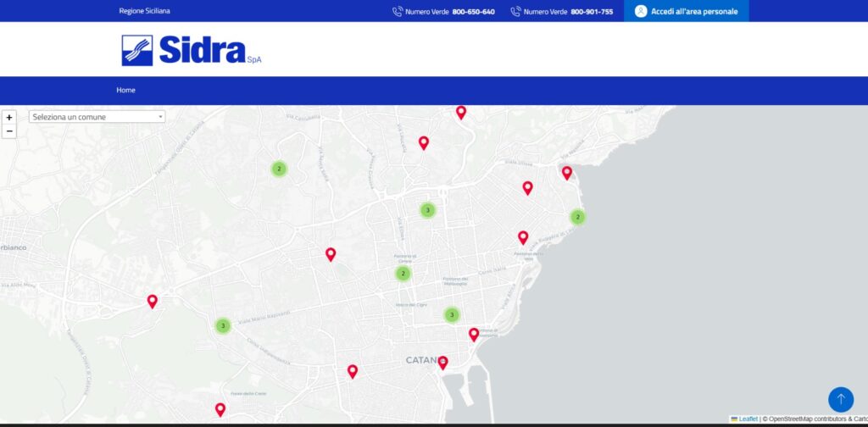This screenshot has width=868, height=427.
Task: Open the Leaflet attribution link
Action: click(748, 419)
